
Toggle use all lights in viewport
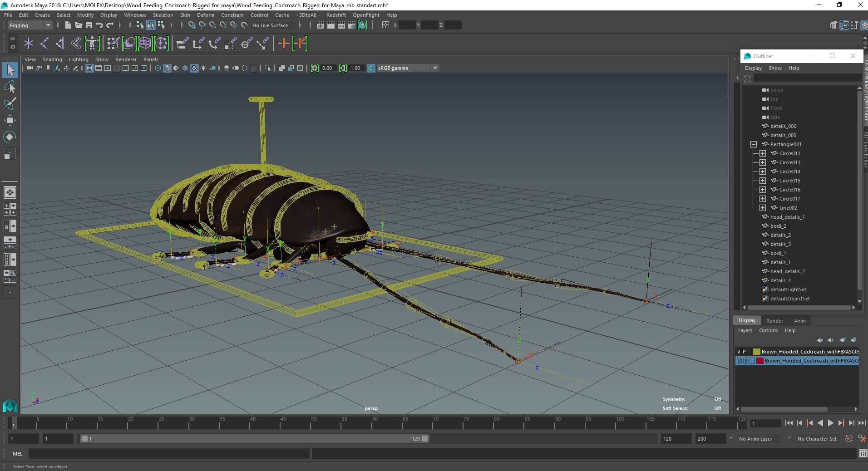click(x=203, y=68)
